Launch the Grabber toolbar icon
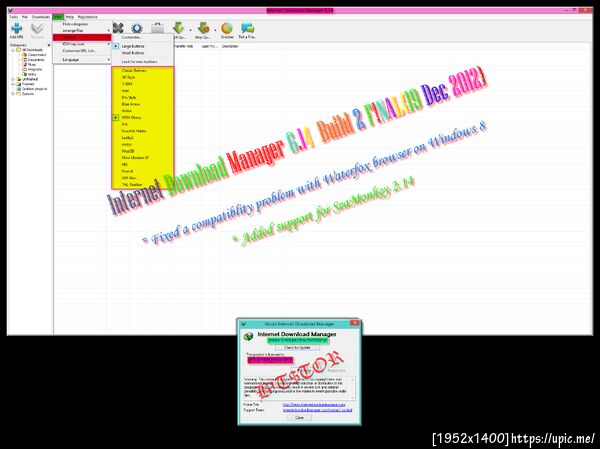 pyautogui.click(x=227, y=28)
